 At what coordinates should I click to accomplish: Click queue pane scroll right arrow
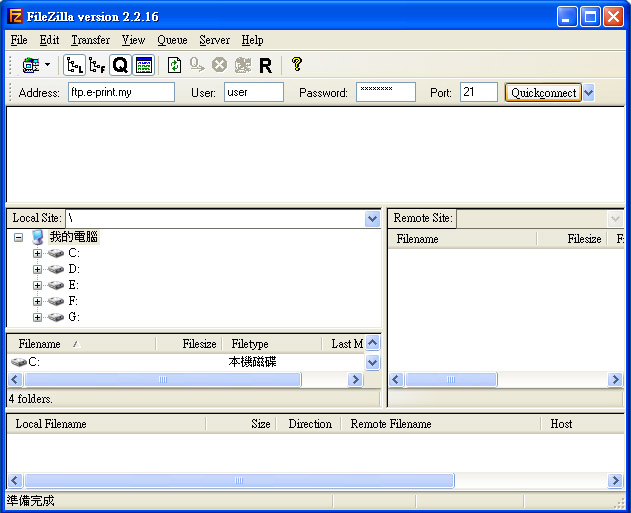615,480
